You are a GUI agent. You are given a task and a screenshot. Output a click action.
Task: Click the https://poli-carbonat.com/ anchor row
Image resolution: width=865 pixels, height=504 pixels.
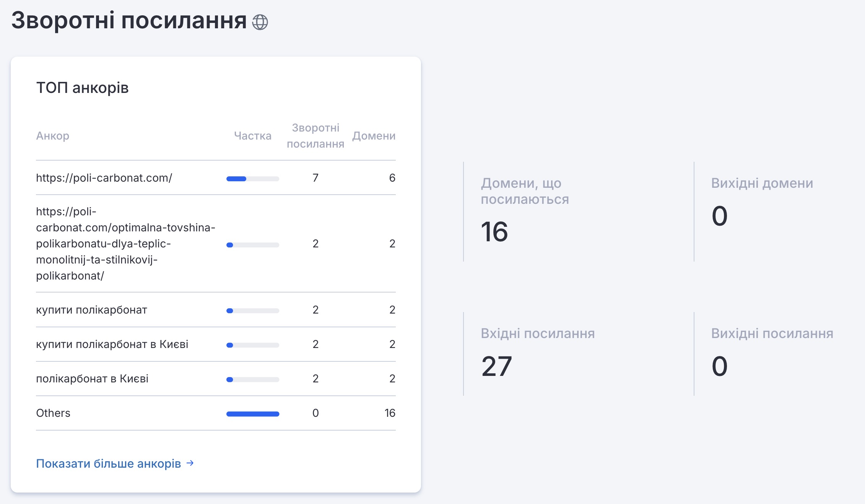(104, 178)
